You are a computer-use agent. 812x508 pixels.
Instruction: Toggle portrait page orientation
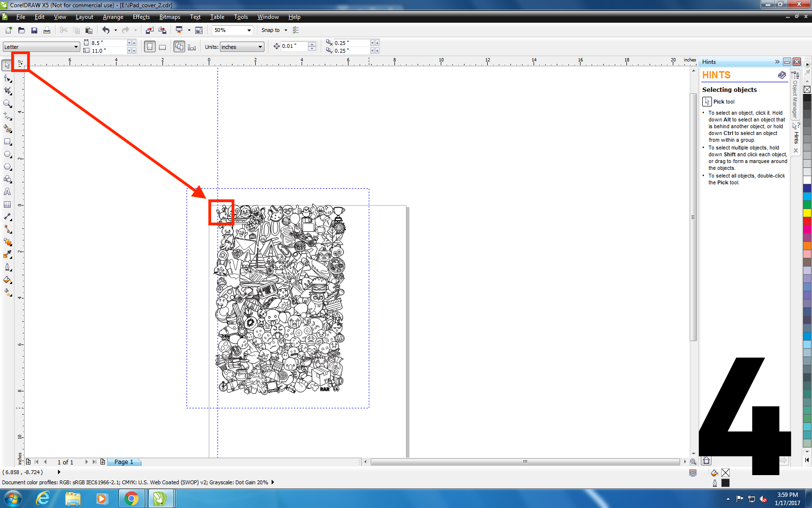click(x=150, y=46)
